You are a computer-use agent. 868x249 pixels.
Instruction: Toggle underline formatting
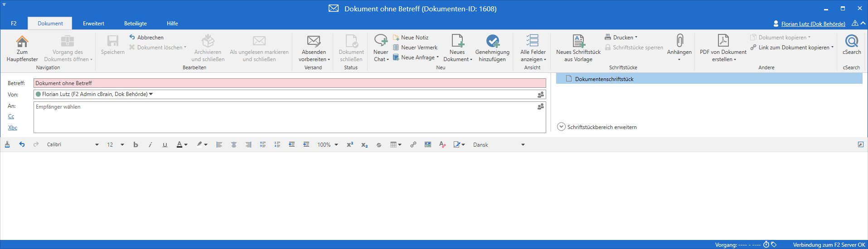[165, 145]
